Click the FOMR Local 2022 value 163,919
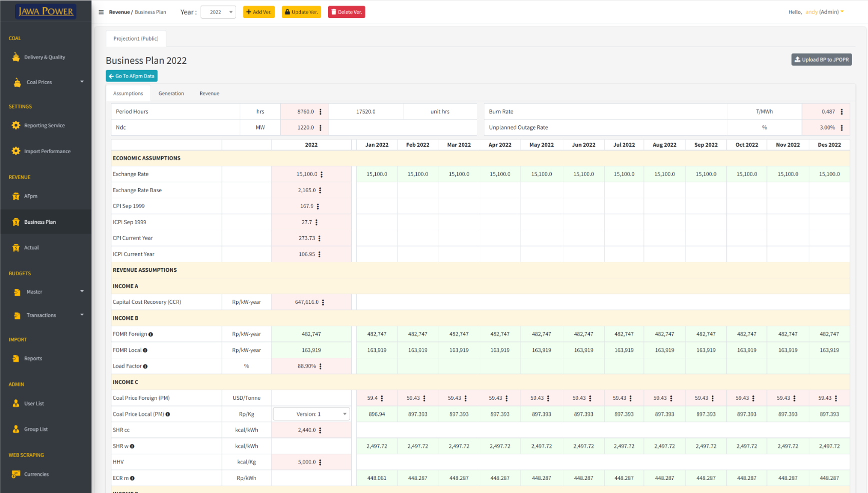Screen dimensions: 868x493 point(311,350)
